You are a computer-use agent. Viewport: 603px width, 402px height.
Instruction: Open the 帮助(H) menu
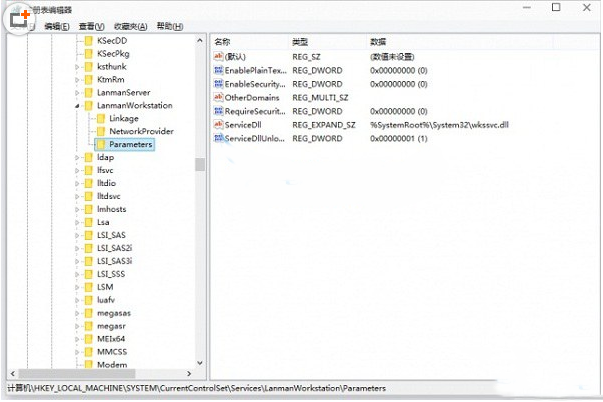tap(170, 26)
